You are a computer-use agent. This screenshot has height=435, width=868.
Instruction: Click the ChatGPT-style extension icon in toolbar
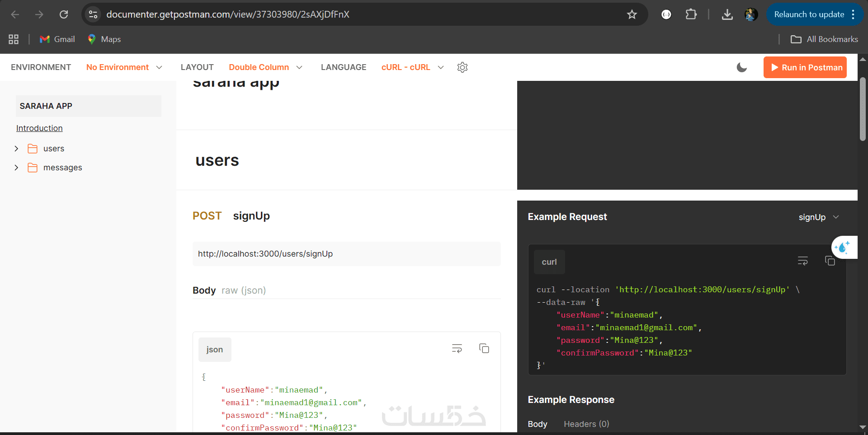[x=666, y=14]
